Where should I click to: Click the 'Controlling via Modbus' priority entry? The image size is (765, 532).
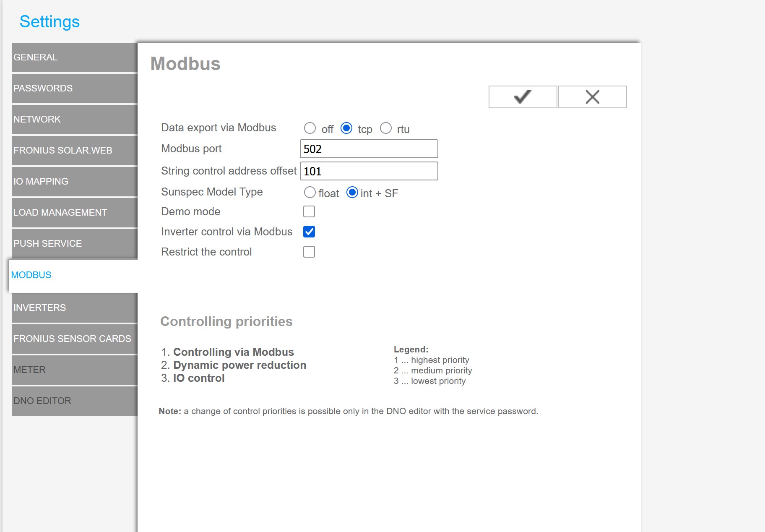[234, 352]
